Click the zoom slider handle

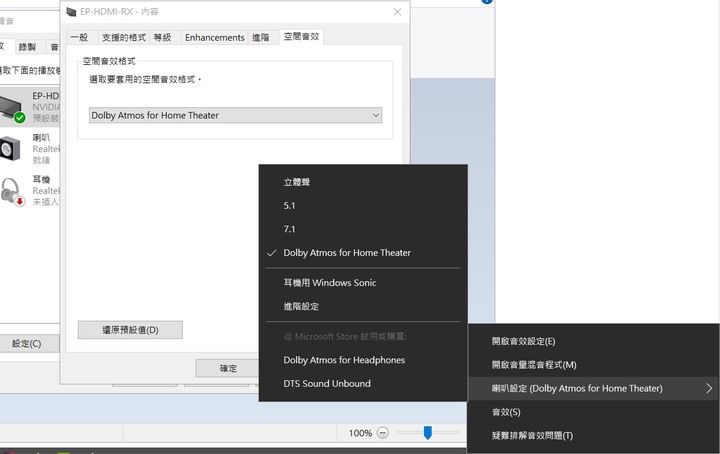click(428, 432)
